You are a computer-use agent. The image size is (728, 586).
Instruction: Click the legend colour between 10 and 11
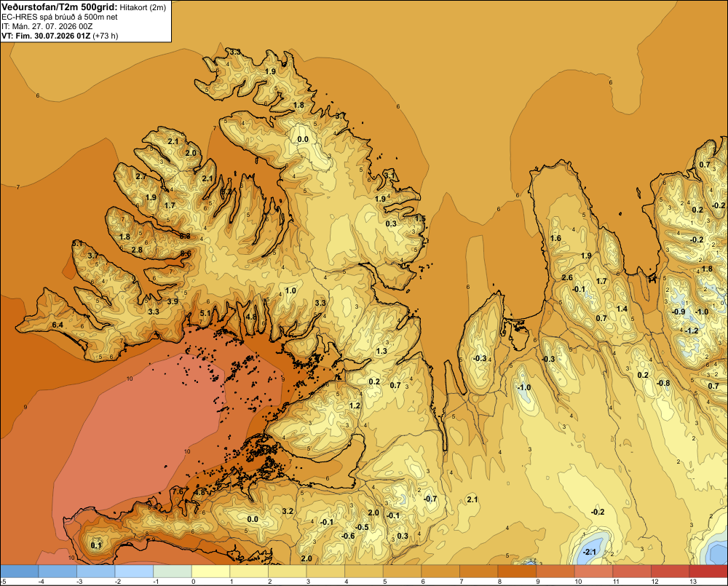click(x=593, y=571)
